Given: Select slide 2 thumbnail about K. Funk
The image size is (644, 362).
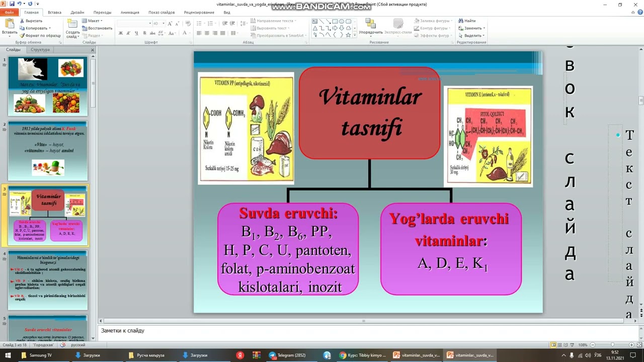Looking at the screenshot, I should click(x=48, y=151).
